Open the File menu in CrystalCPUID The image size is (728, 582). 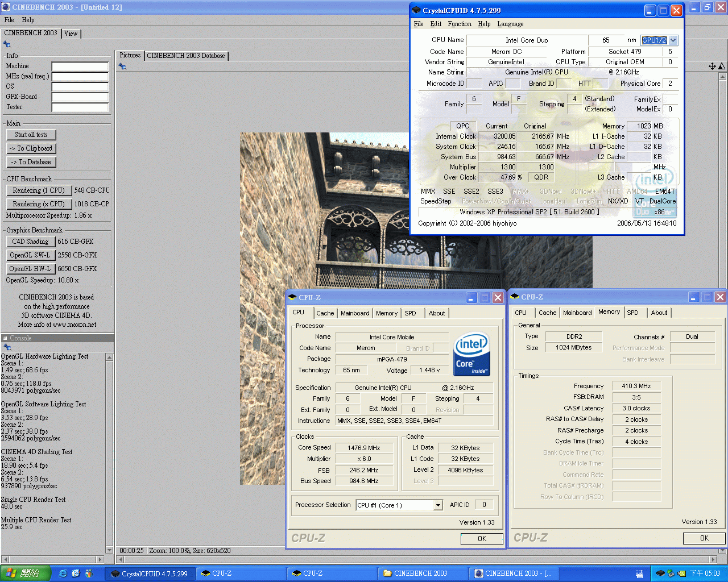(x=419, y=24)
